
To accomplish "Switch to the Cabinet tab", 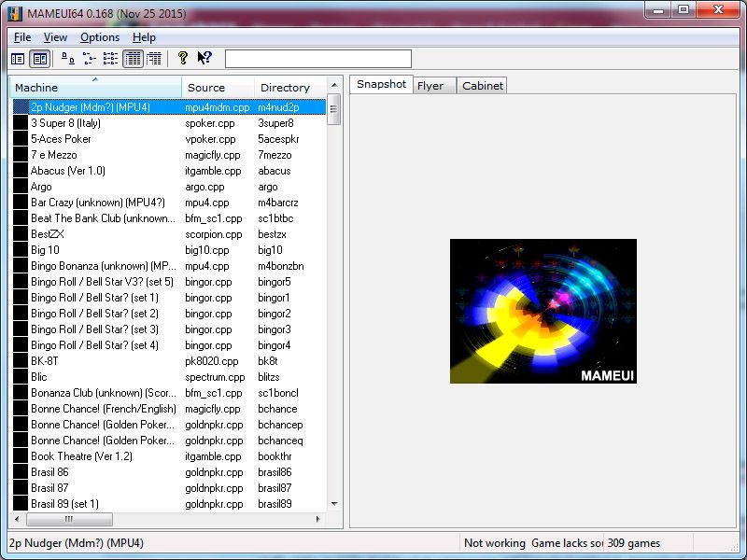I will [483, 86].
